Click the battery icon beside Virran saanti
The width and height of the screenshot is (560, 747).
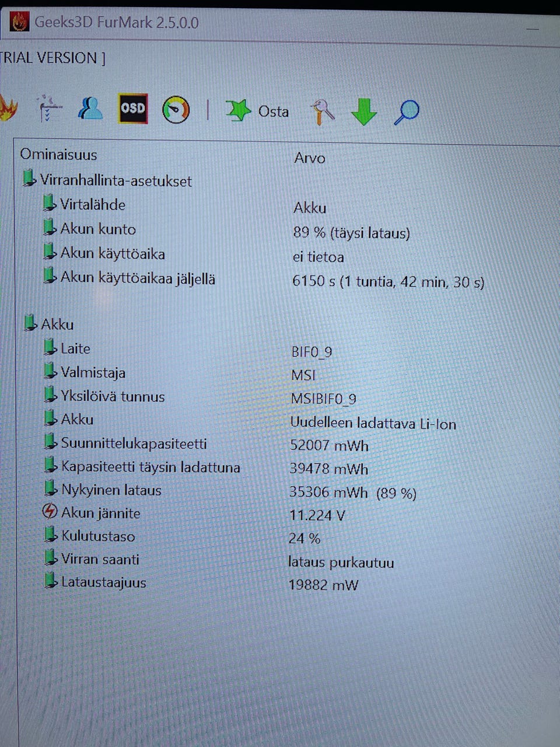(51, 557)
